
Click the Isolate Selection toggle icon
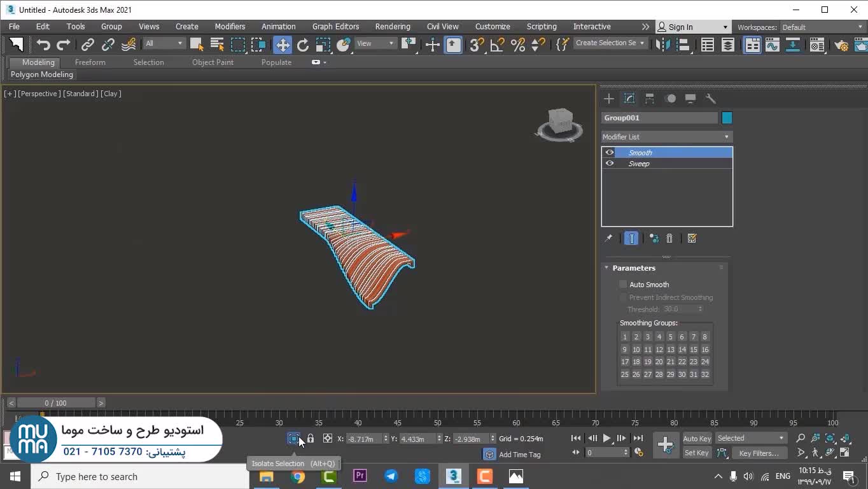(x=293, y=438)
